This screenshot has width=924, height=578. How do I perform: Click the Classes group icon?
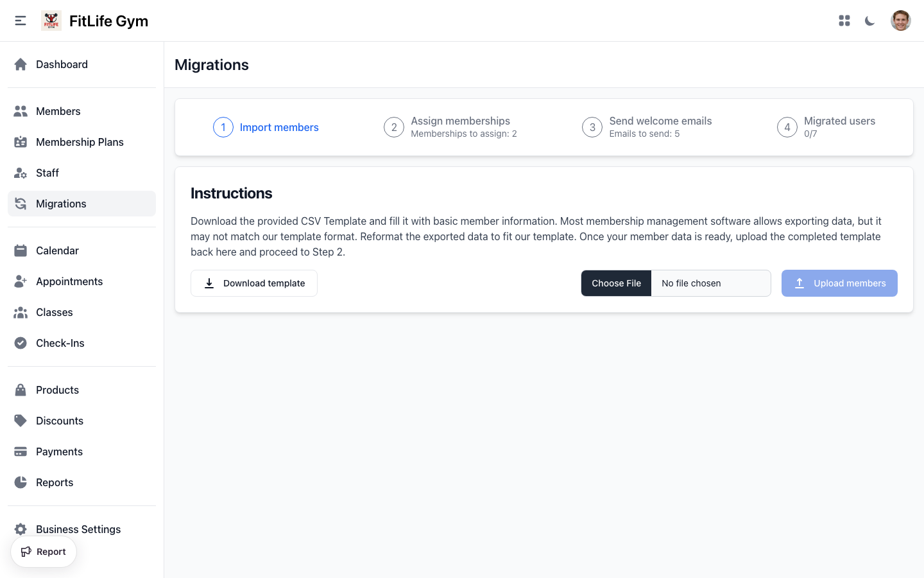[20, 312]
